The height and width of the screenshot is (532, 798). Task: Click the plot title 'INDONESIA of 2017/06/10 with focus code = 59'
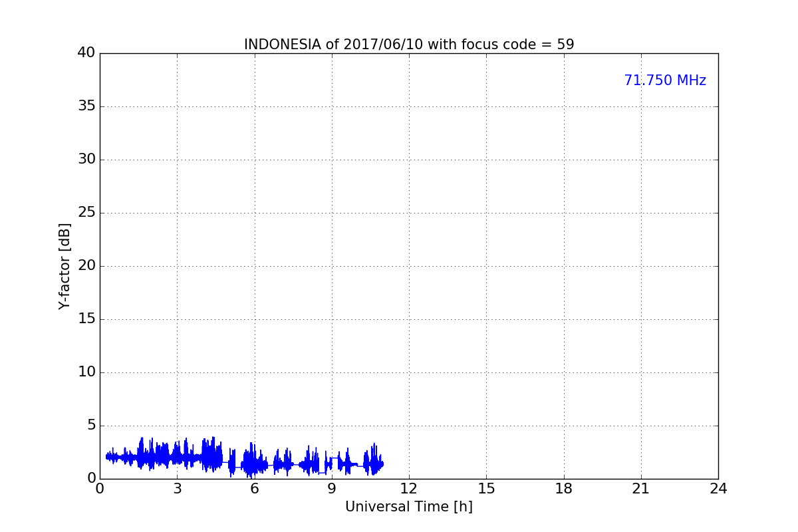pyautogui.click(x=409, y=45)
